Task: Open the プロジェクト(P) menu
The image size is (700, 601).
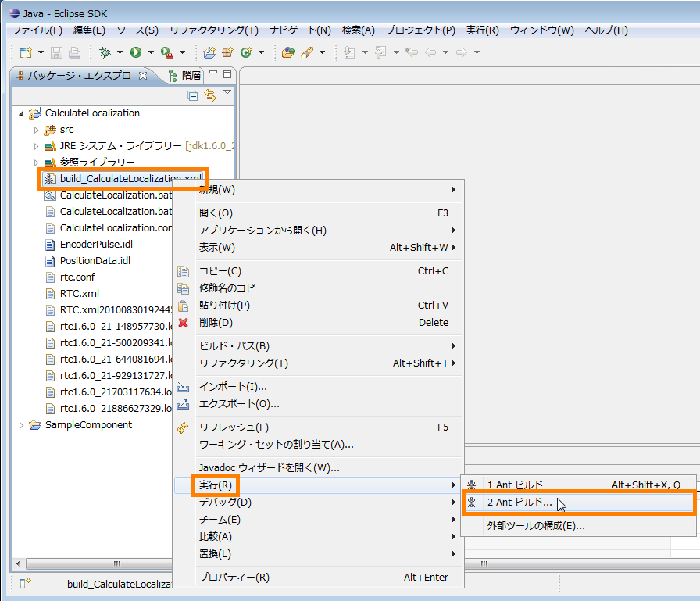Action: [x=420, y=30]
